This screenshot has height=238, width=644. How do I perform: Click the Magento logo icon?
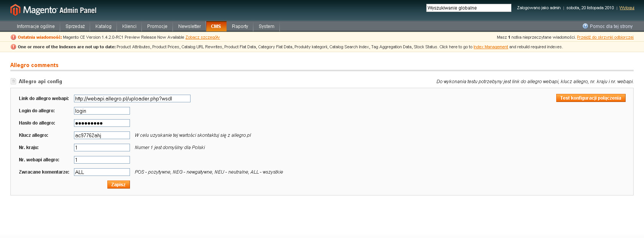tap(15, 10)
